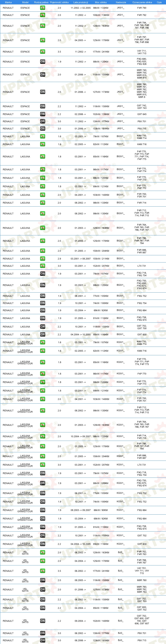Click the ON icon in the Vel Satis 127kW / 173KM row
166x644 pixels.
43,589
